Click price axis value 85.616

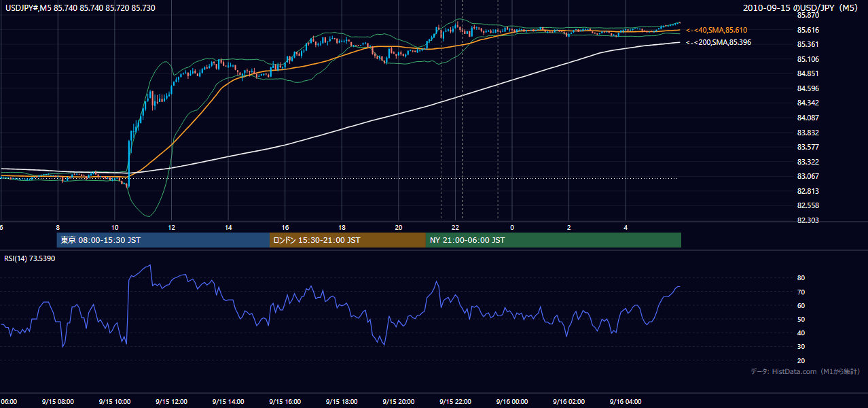pos(808,30)
